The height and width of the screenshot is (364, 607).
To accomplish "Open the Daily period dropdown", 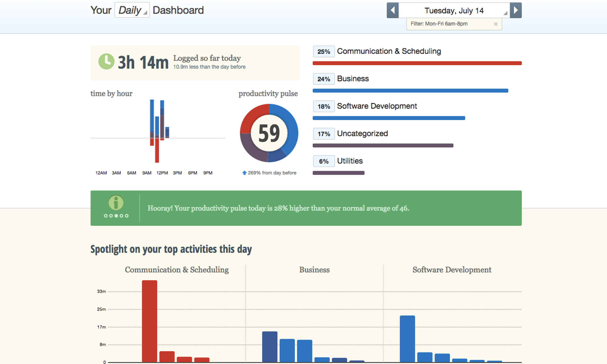I will point(132,10).
